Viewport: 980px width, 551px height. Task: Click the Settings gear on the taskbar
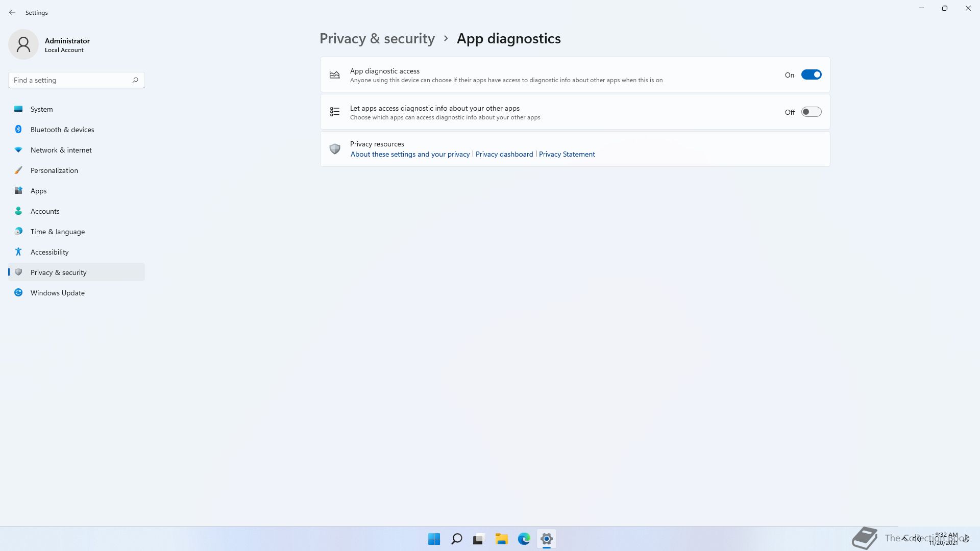[x=546, y=539]
